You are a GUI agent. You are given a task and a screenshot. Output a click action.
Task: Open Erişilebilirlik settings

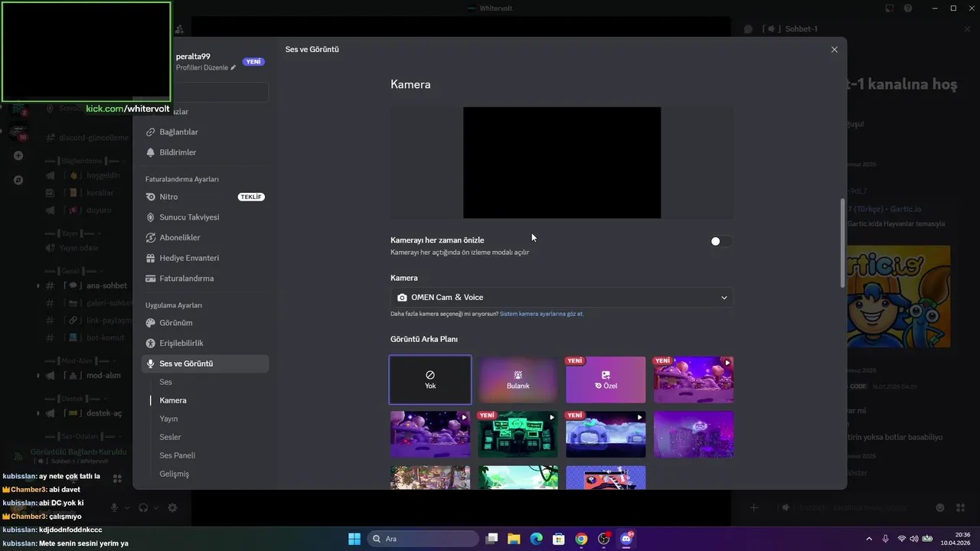[204, 344]
